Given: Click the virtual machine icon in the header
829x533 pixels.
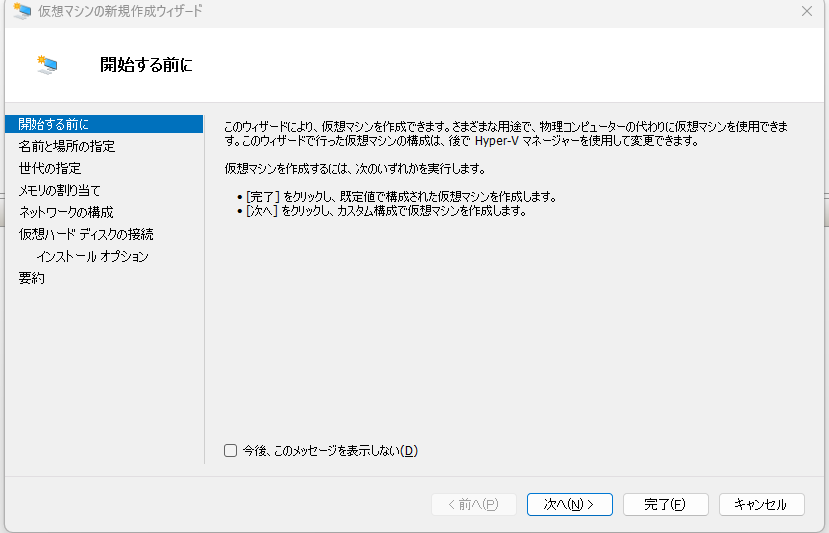Looking at the screenshot, I should point(46,65).
